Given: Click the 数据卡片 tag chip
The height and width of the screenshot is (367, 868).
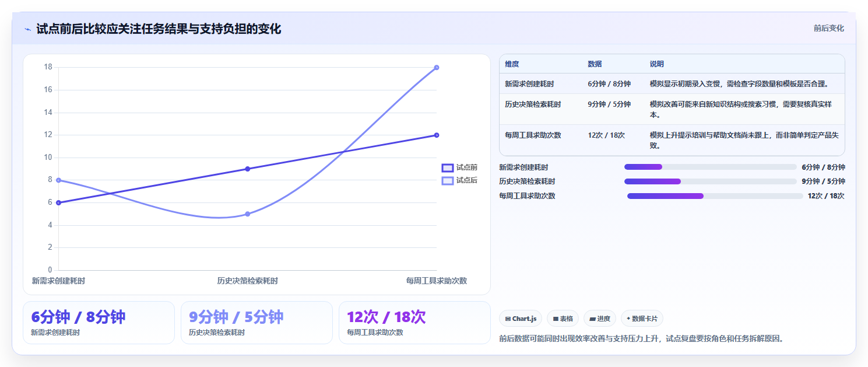Looking at the screenshot, I should click(x=642, y=319).
